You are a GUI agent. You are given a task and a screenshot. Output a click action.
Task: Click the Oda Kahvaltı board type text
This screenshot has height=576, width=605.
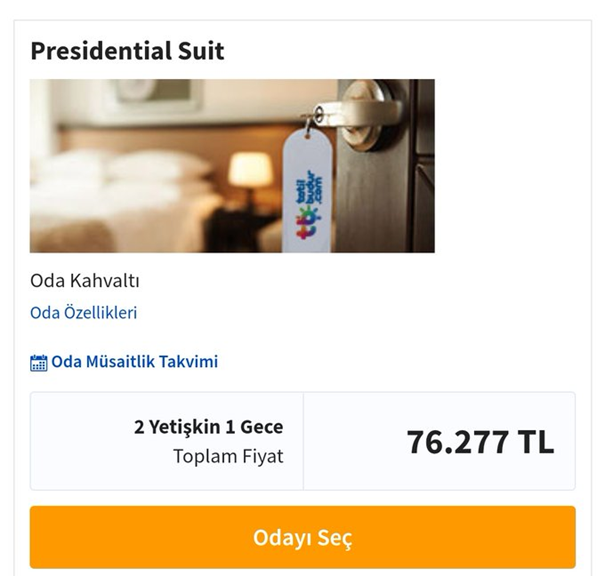coord(84,280)
